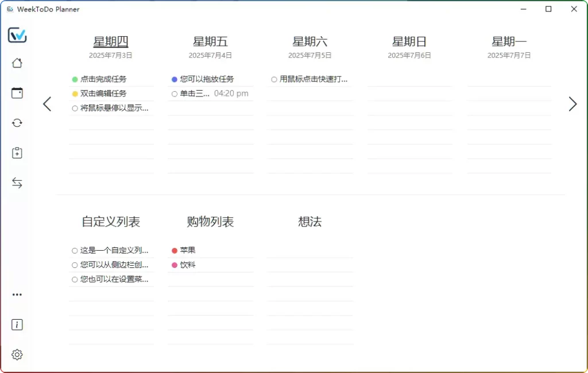The height and width of the screenshot is (373, 588).
Task: Open the settings gear icon
Action: pos(17,355)
